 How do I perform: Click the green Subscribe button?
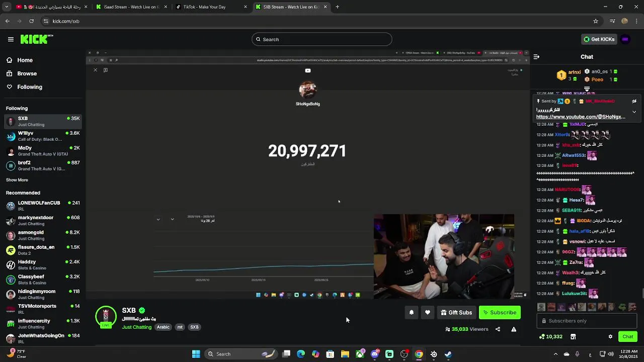[x=500, y=313]
